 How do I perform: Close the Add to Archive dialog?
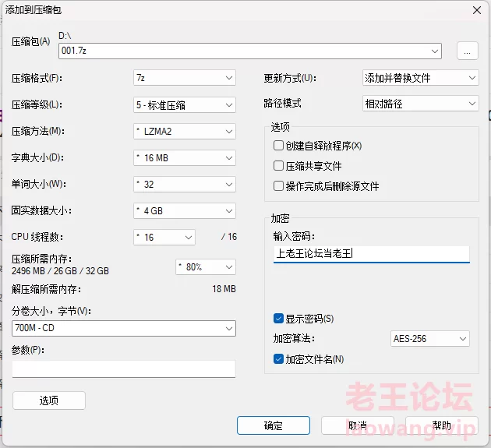(475, 9)
